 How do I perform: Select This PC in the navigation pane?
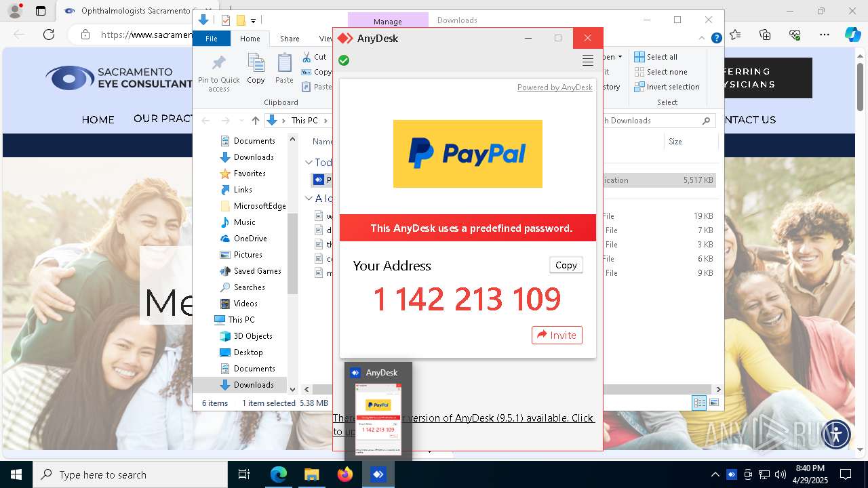pos(241,320)
